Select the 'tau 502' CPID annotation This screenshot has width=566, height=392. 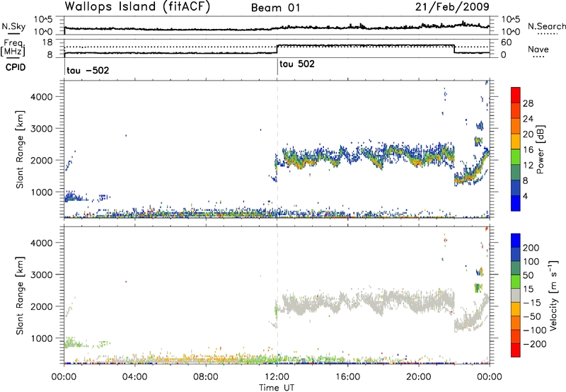tap(297, 64)
